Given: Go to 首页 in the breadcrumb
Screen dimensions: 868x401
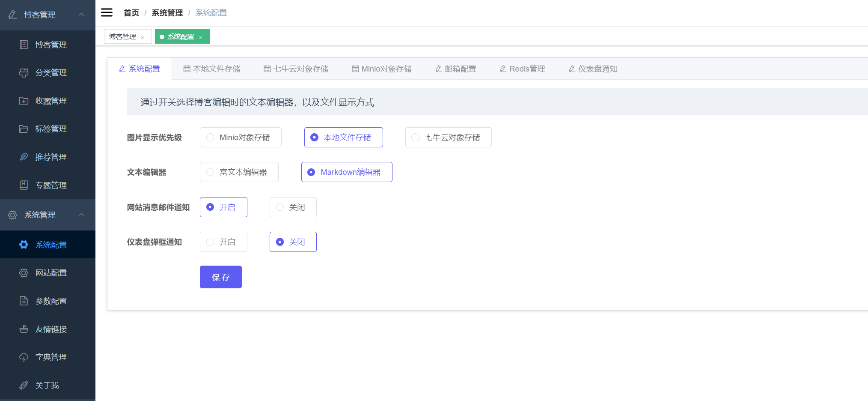Looking at the screenshot, I should click(x=131, y=13).
